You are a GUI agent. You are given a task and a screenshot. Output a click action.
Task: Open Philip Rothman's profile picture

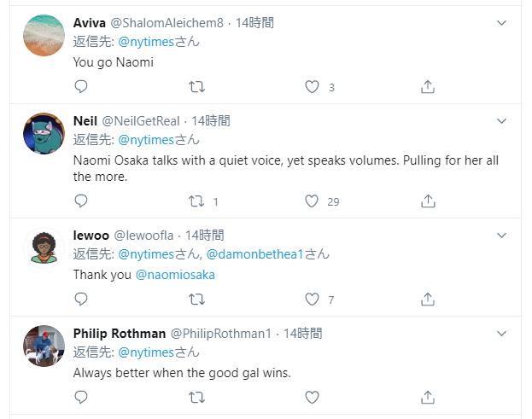click(44, 346)
